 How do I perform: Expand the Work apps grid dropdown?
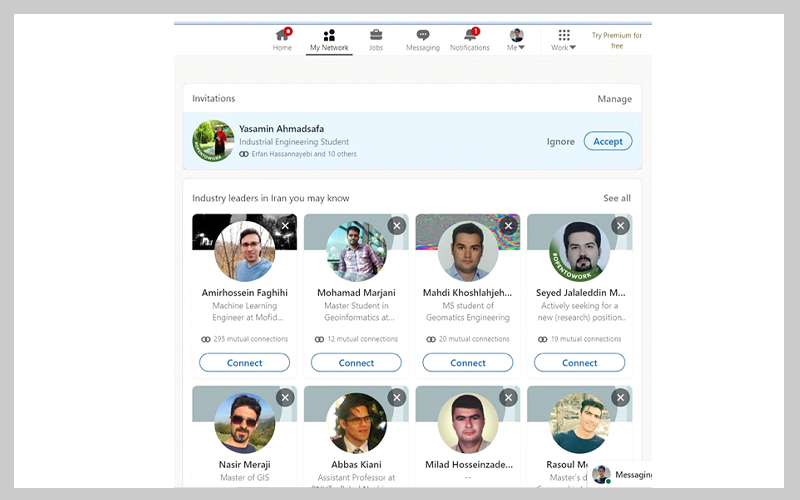(x=564, y=40)
